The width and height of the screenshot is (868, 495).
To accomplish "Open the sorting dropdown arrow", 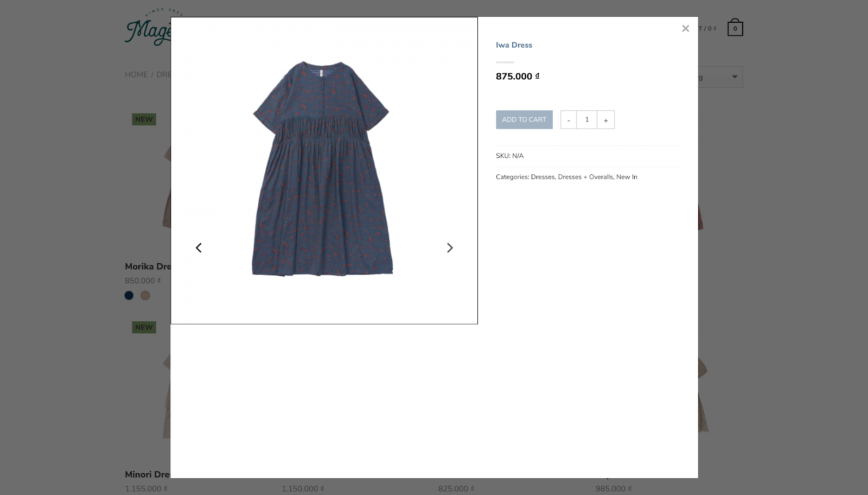I will [x=735, y=77].
